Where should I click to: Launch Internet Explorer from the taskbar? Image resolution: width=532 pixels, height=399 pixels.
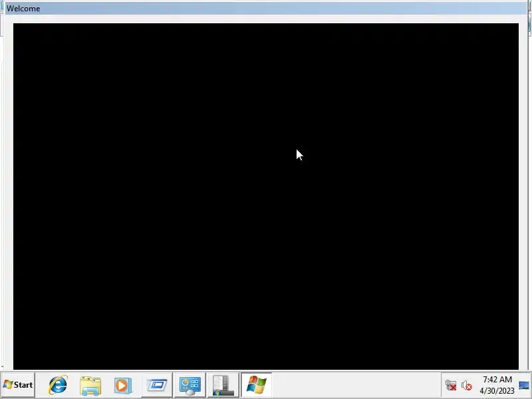tap(58, 385)
